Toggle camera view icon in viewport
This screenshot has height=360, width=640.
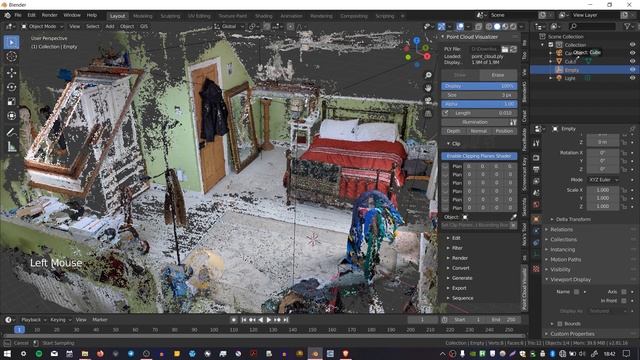(428, 100)
